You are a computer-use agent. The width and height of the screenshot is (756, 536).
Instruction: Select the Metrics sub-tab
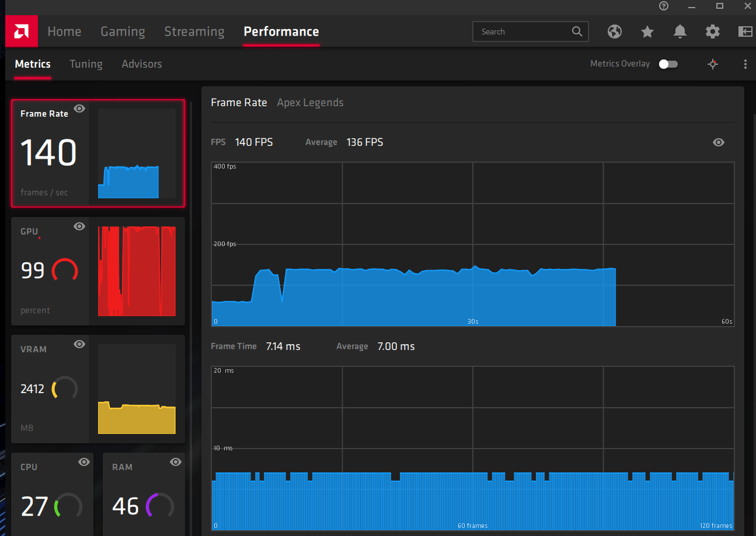pyautogui.click(x=33, y=64)
